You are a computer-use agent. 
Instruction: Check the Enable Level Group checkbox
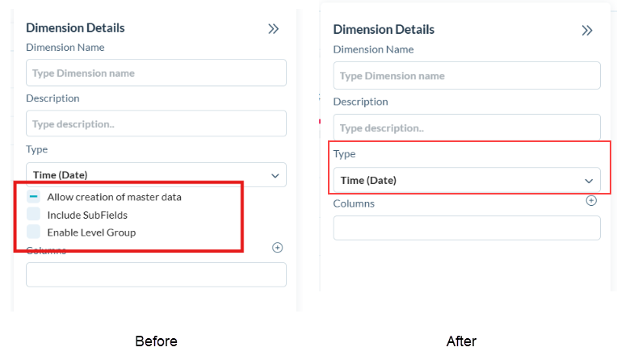[34, 232]
